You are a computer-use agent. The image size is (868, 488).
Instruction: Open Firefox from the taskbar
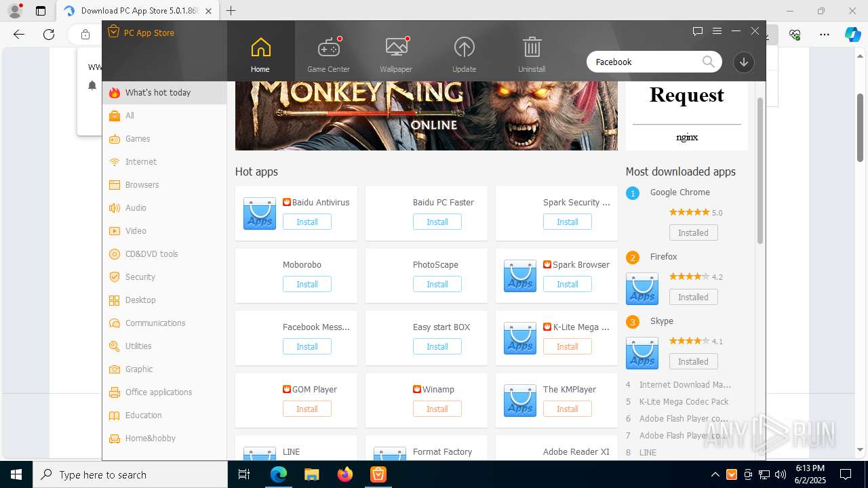[x=345, y=474]
